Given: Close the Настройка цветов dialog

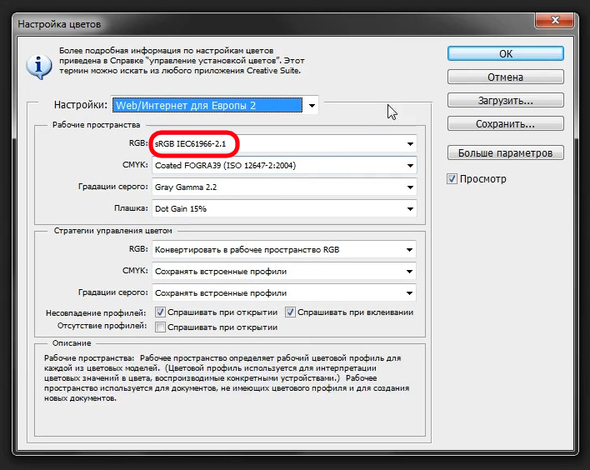Looking at the screenshot, I should click(x=555, y=20).
